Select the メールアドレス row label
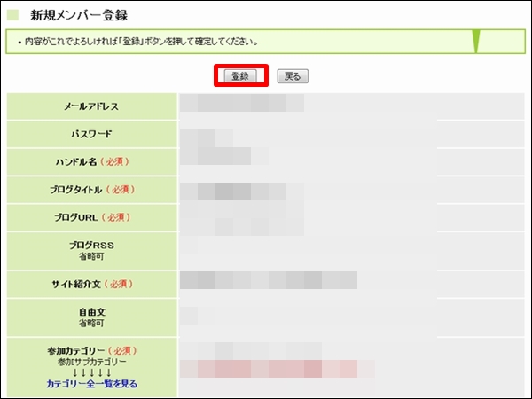 click(91, 106)
